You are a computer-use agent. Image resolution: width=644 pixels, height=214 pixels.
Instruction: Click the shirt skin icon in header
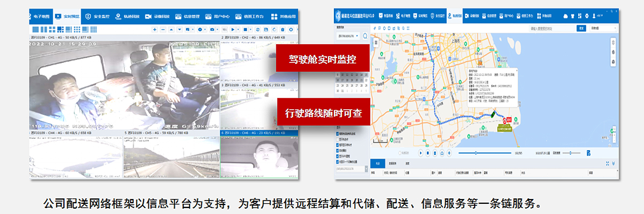(572, 16)
